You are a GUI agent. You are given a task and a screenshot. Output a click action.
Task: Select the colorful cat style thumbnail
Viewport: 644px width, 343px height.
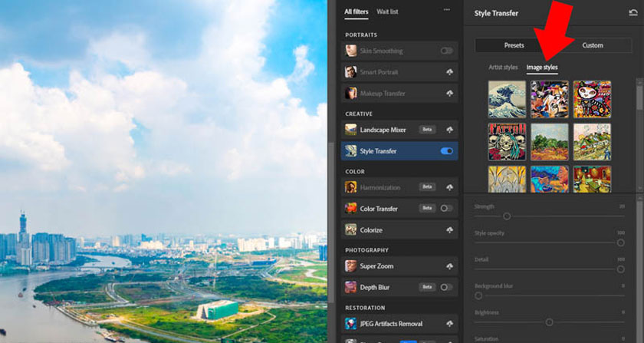[x=592, y=99]
